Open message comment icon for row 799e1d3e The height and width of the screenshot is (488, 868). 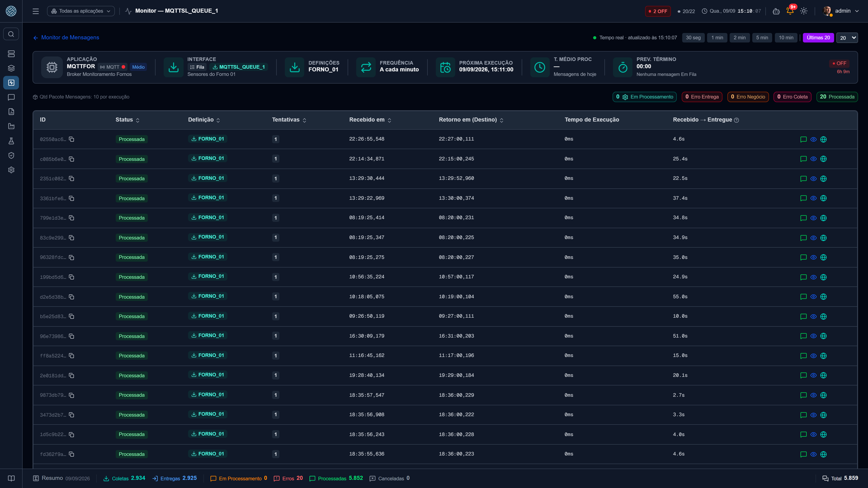(x=803, y=218)
